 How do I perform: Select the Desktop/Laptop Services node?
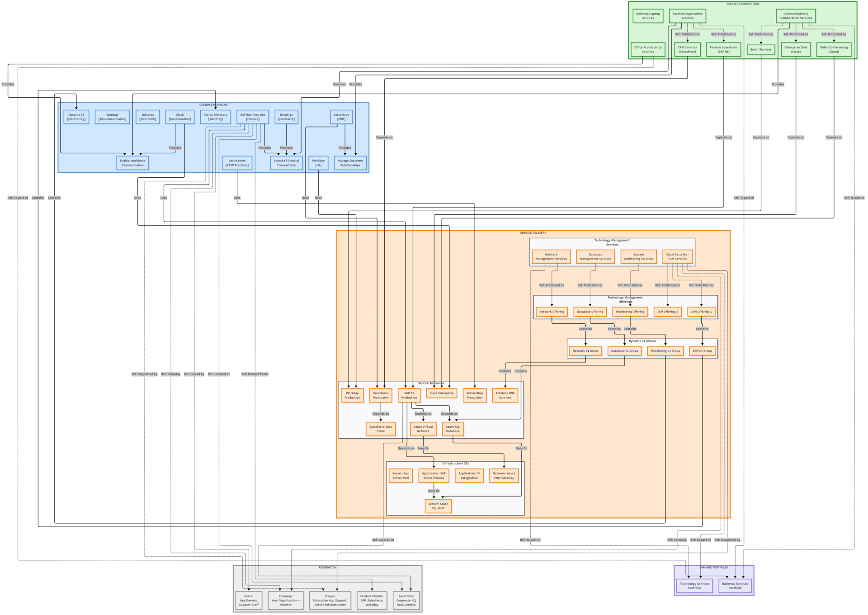point(648,15)
